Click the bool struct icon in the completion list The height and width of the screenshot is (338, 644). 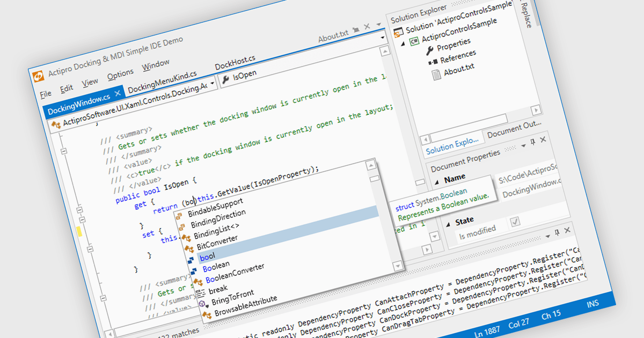(x=191, y=260)
